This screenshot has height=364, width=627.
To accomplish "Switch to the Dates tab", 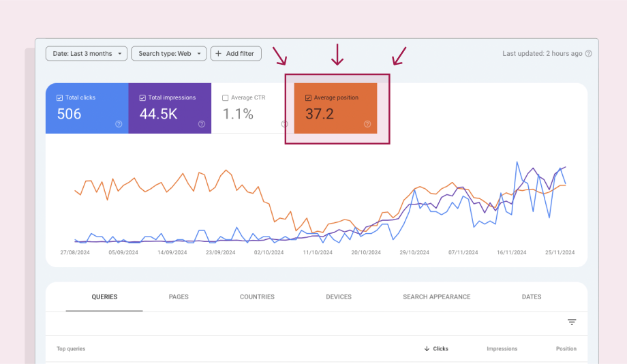I will click(532, 297).
